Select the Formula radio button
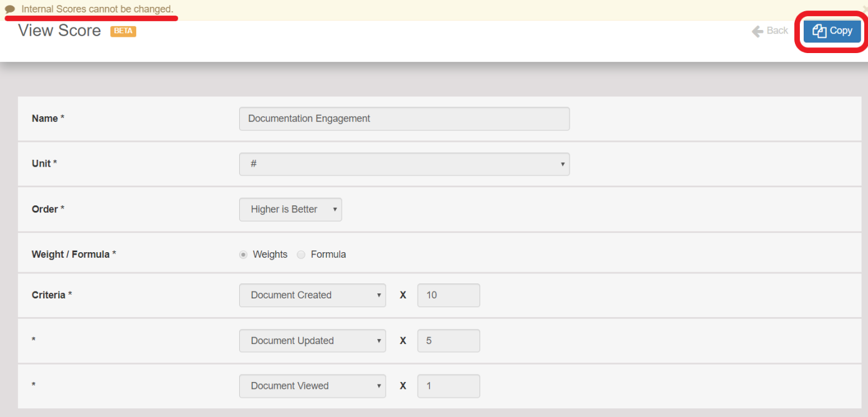Viewport: 868px width, 417px height. (301, 255)
